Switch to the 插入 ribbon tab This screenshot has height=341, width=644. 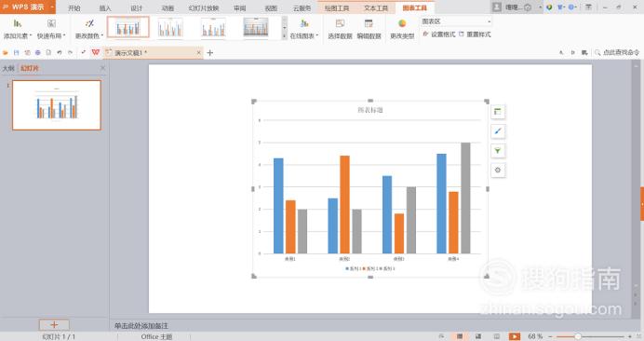[x=105, y=7]
